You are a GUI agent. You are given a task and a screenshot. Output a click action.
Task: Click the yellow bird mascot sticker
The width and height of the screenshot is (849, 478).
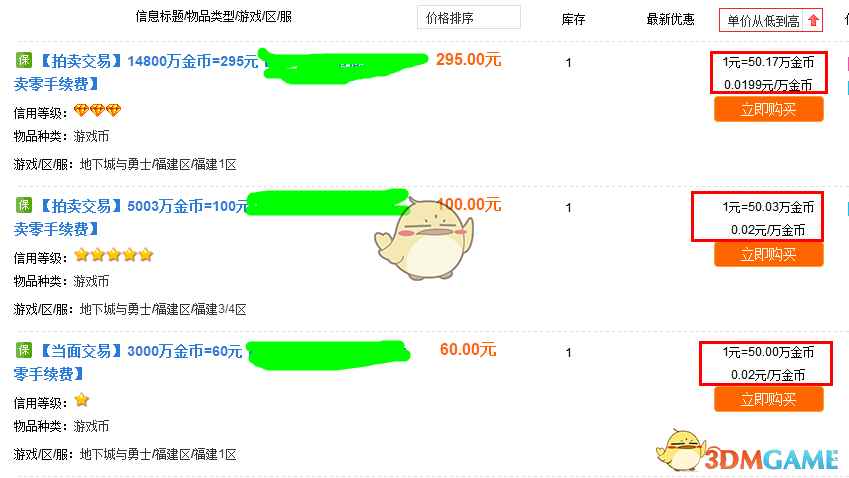pos(424,238)
